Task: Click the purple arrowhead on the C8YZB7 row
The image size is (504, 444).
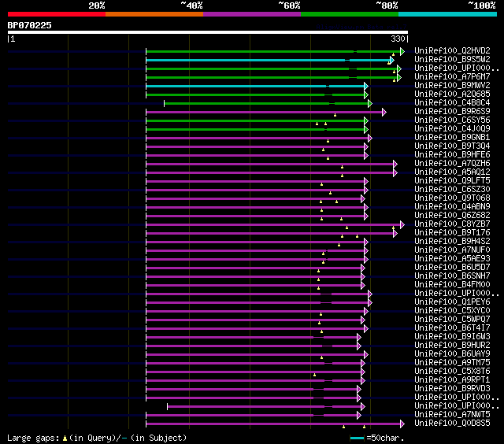Action: click(x=402, y=225)
